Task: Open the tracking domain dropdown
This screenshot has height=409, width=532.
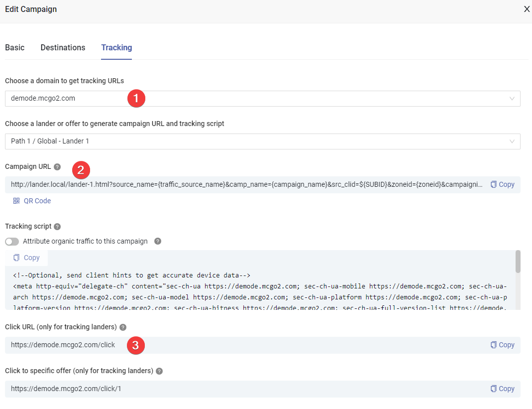Action: (x=263, y=99)
